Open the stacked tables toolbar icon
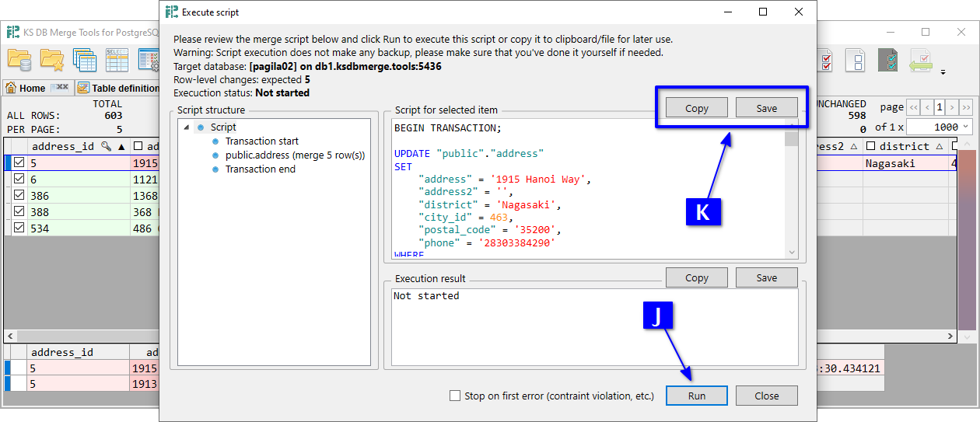 [84, 60]
